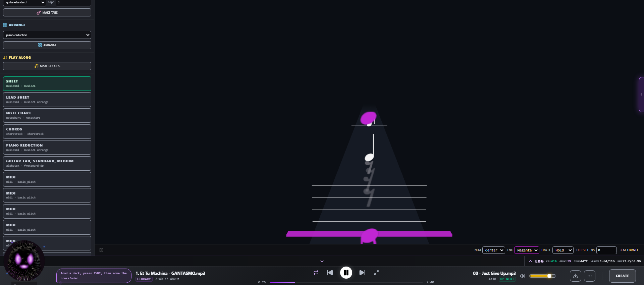The height and width of the screenshot is (285, 644).
Task: Click the fullscreen expand arrows icon
Action: pos(376,273)
